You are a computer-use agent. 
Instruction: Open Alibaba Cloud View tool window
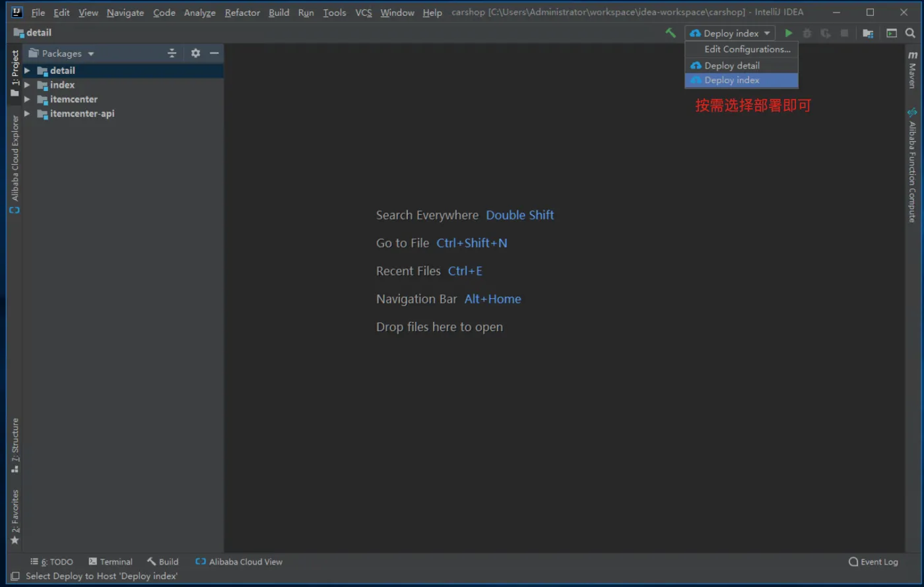[x=239, y=562]
